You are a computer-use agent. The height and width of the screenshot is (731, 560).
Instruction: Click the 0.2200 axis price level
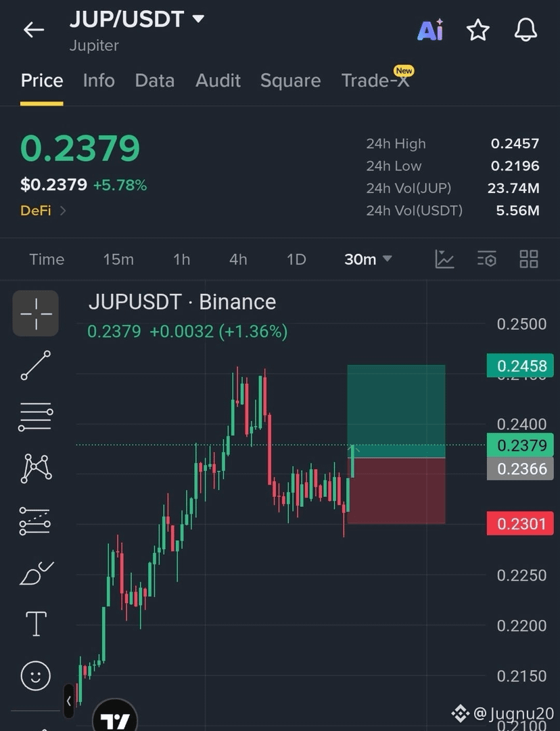pos(521,625)
